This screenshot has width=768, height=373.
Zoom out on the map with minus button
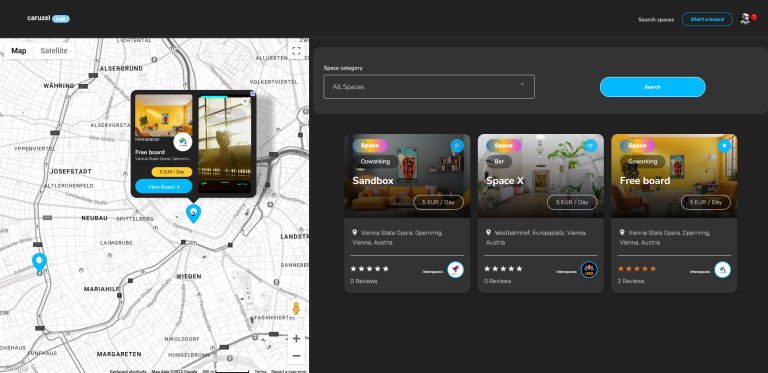click(296, 356)
